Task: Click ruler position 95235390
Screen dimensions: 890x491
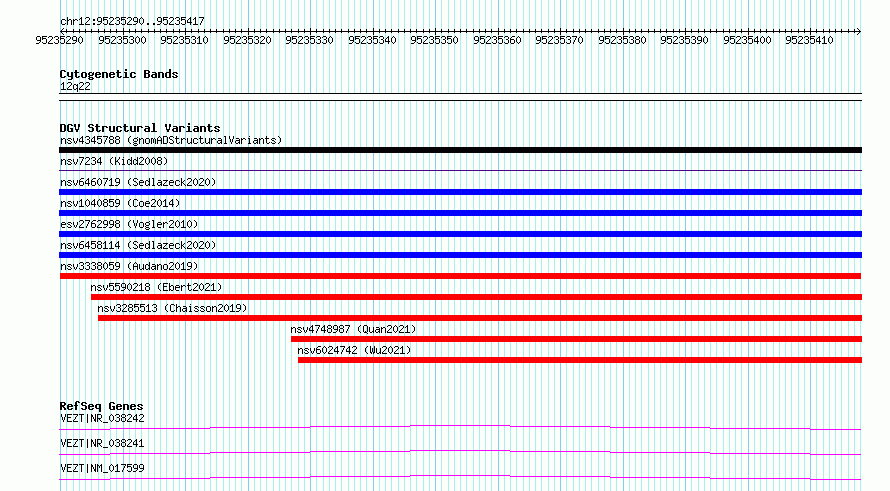Action: pos(685,40)
